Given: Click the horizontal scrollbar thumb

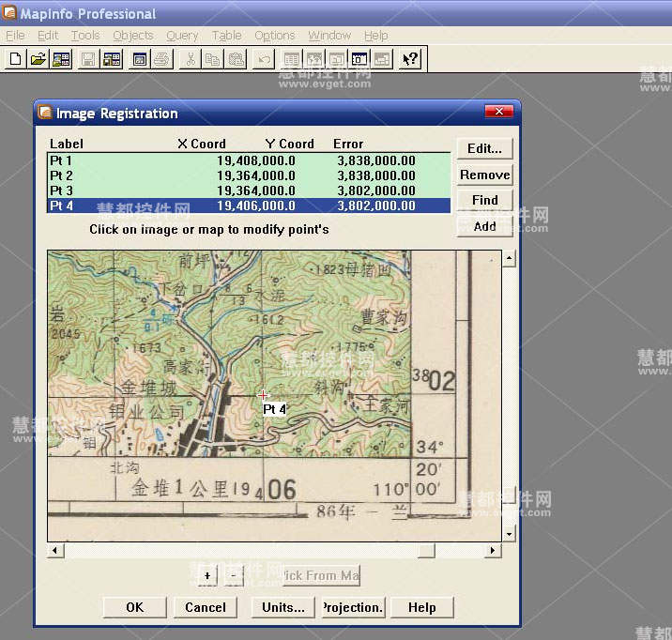Looking at the screenshot, I should pos(426,550).
